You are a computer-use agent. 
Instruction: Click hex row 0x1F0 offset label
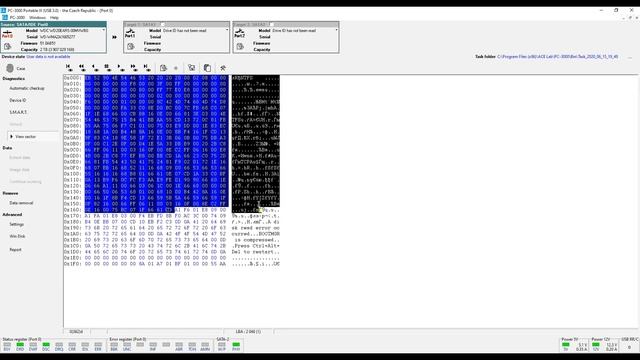73,264
